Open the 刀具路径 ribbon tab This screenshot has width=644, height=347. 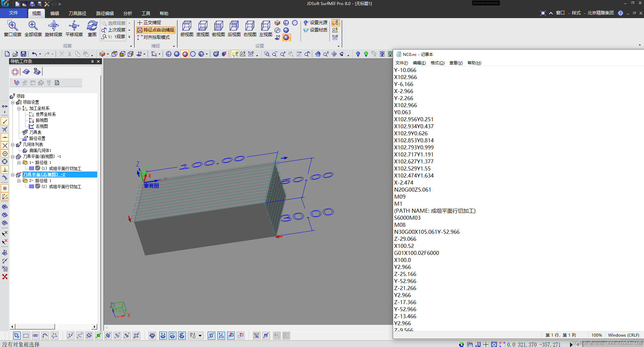click(77, 13)
